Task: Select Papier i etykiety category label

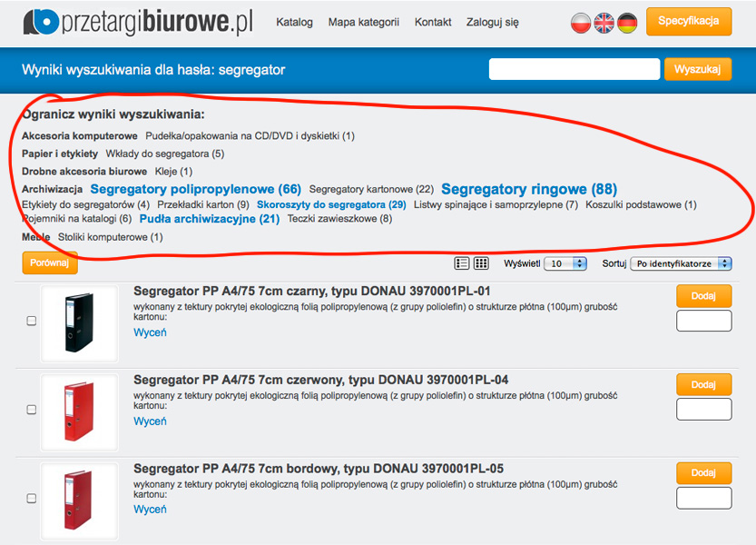Action: point(60,154)
